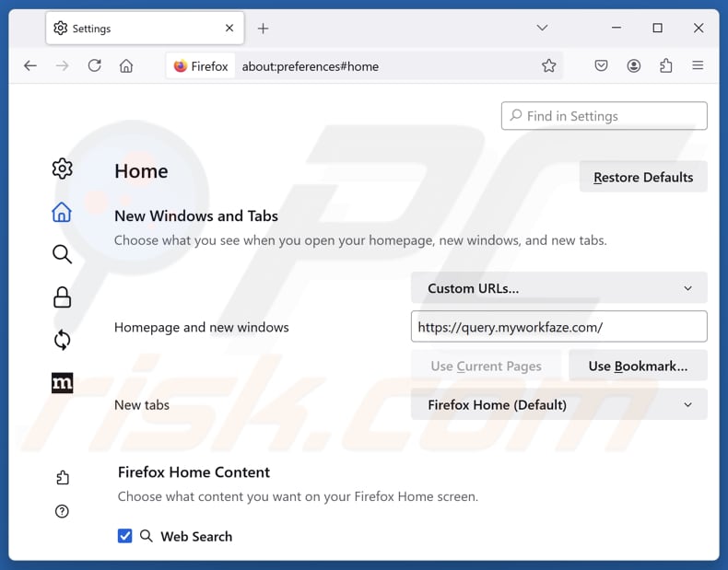Screen dimensions: 728x570
Task: Click the New tabs label
Action: pyautogui.click(x=142, y=405)
